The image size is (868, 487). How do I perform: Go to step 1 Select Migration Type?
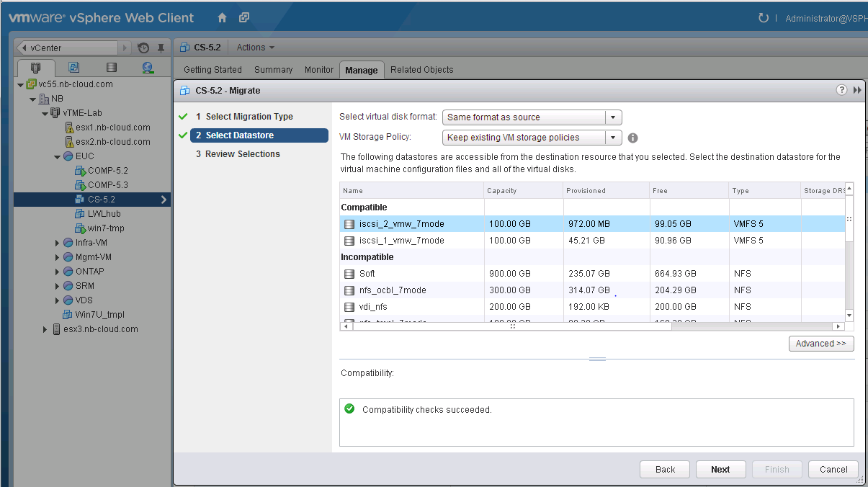pyautogui.click(x=249, y=117)
